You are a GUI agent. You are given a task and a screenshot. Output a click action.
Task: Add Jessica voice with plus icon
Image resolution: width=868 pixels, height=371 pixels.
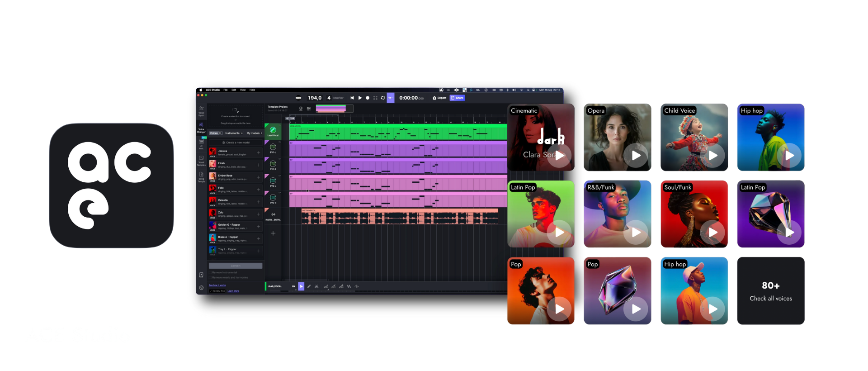coord(259,153)
